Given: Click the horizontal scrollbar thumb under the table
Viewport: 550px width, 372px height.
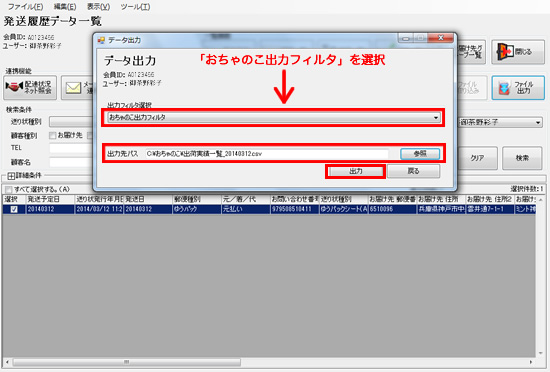Looking at the screenshot, I should [127, 361].
